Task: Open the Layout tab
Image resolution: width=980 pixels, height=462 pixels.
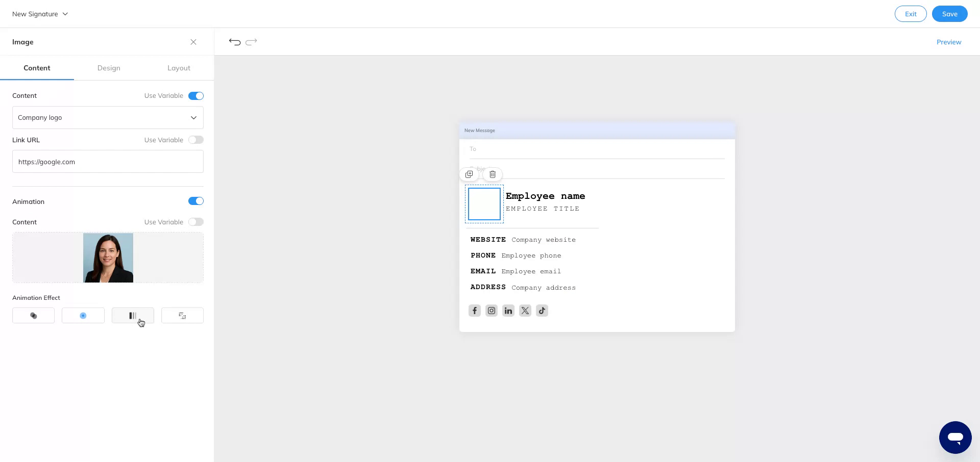Action: (179, 68)
